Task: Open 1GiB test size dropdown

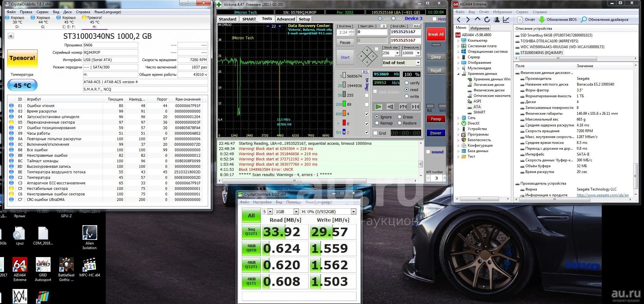Action: (x=296, y=212)
